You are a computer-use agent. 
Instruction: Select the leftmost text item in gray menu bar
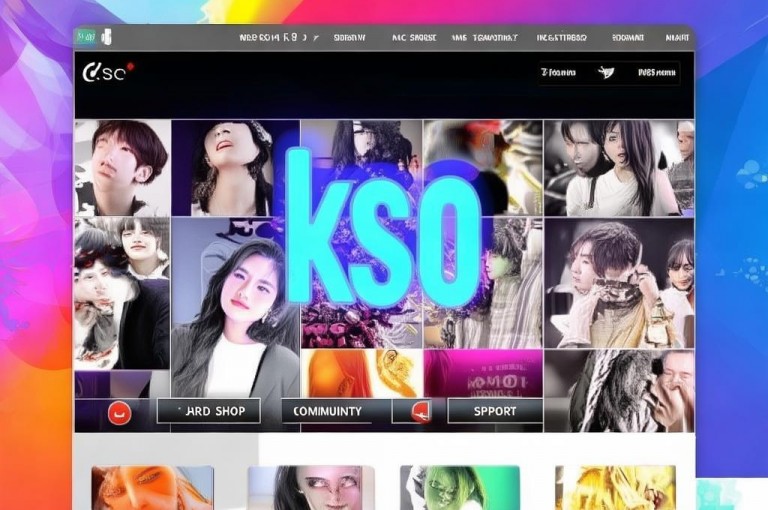pos(279,37)
